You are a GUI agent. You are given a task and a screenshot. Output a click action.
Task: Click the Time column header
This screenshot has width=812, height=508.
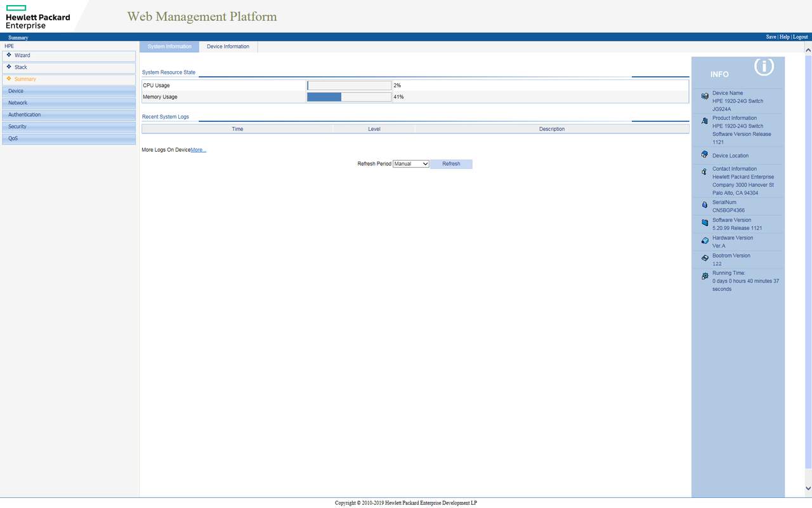click(237, 129)
